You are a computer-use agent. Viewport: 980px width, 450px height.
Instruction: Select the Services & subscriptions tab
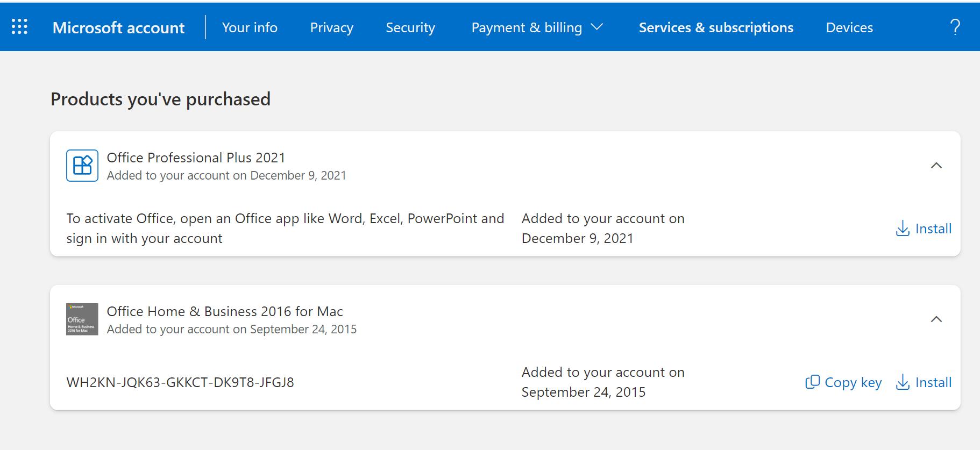[x=715, y=27]
